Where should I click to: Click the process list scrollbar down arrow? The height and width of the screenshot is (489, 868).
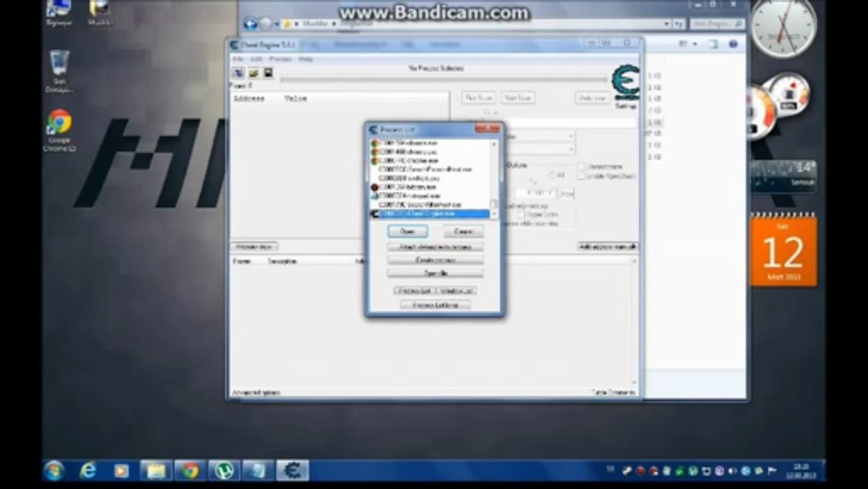[x=494, y=214]
